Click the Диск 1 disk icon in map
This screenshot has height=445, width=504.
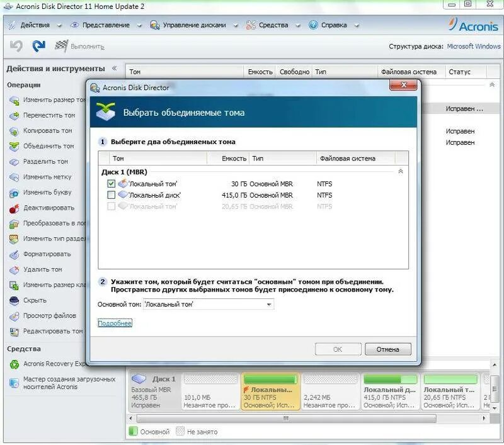point(139,379)
